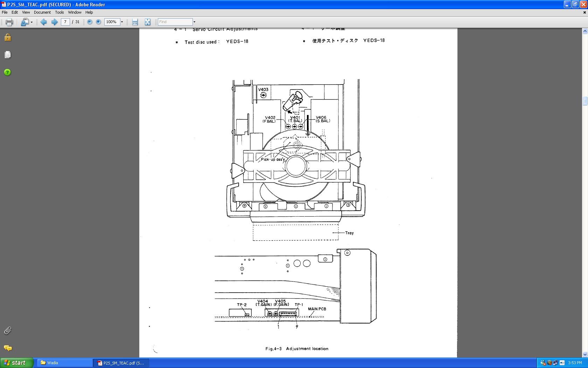Click the vertical scrollbar down arrow
This screenshot has height=368, width=588.
(x=585, y=354)
